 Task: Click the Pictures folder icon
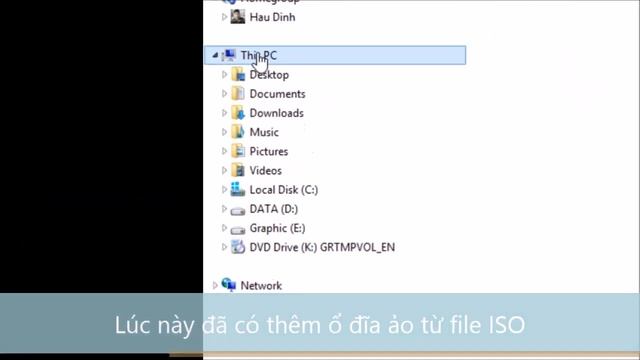238,151
